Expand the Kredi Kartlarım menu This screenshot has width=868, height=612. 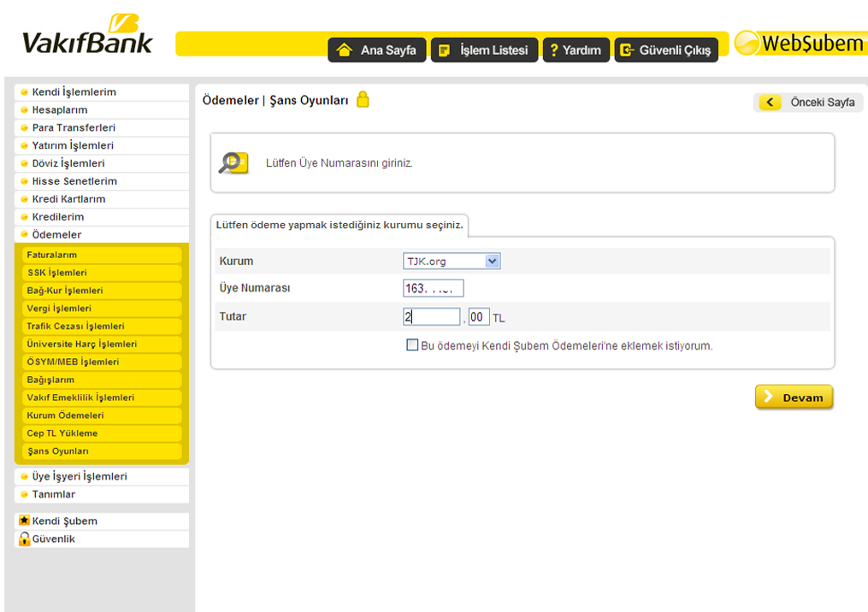(x=101, y=198)
